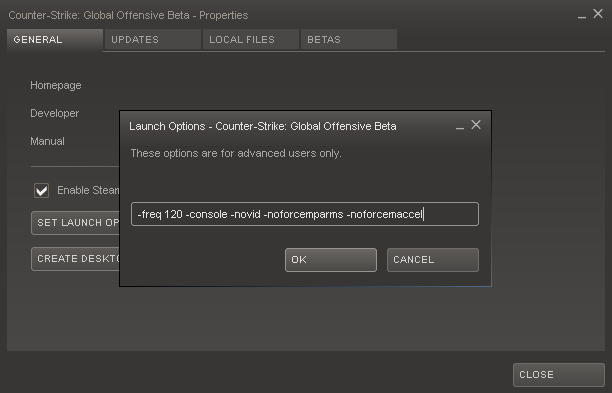Toggle the Enable Steam overlay checkbox
This screenshot has width=612, height=393.
41,190
